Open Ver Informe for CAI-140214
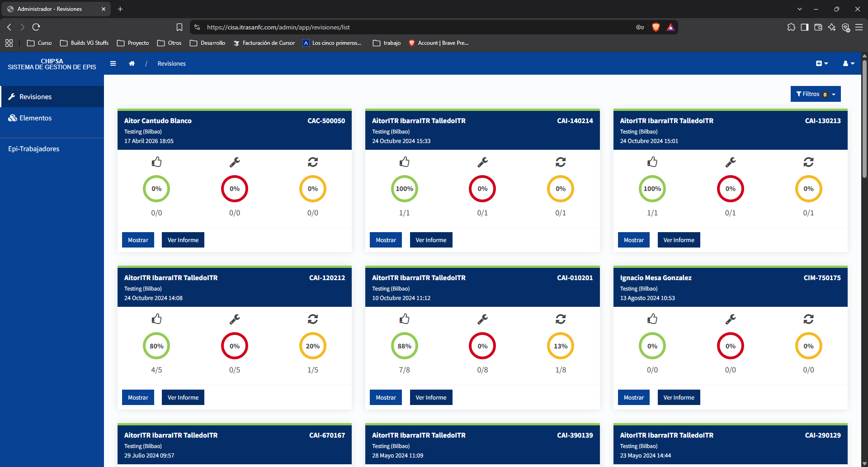868x467 pixels. (x=431, y=240)
